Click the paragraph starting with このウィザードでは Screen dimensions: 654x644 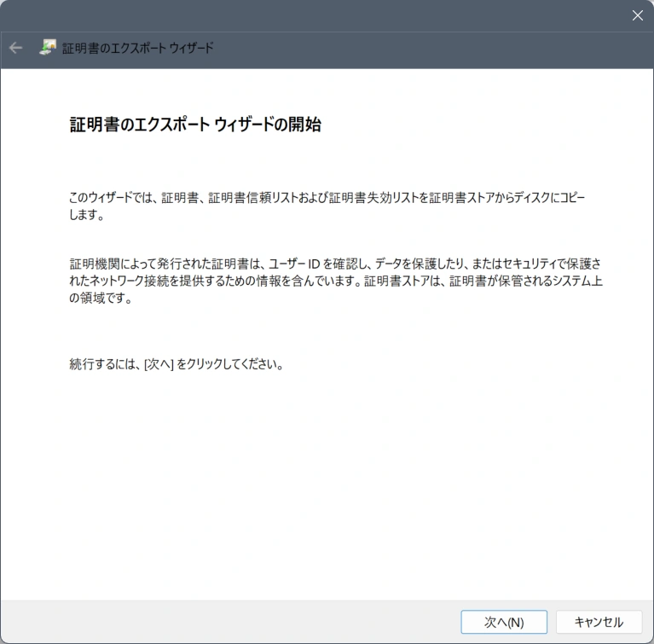[327, 206]
